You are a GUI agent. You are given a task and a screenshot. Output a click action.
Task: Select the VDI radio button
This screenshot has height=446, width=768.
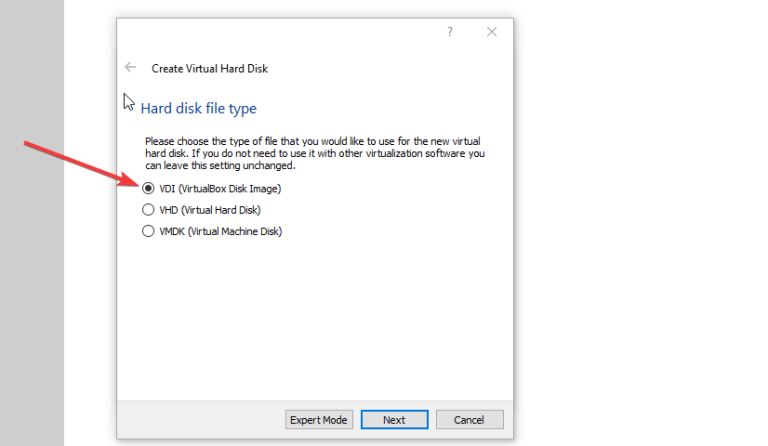148,188
